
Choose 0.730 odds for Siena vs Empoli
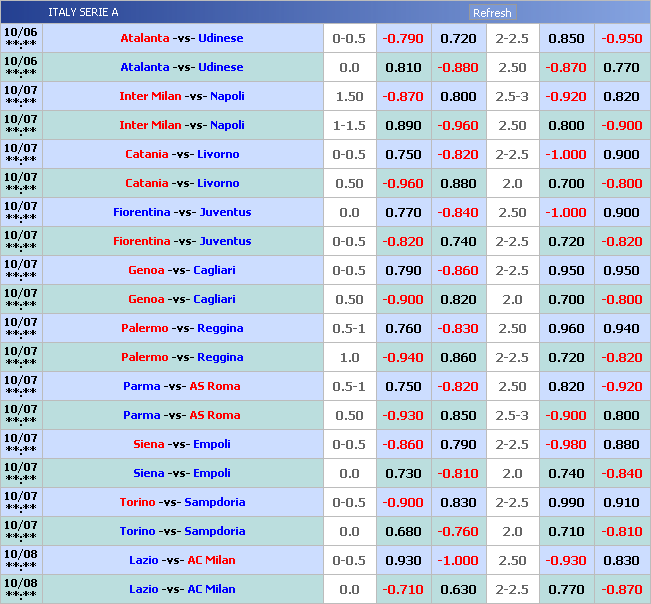403,474
